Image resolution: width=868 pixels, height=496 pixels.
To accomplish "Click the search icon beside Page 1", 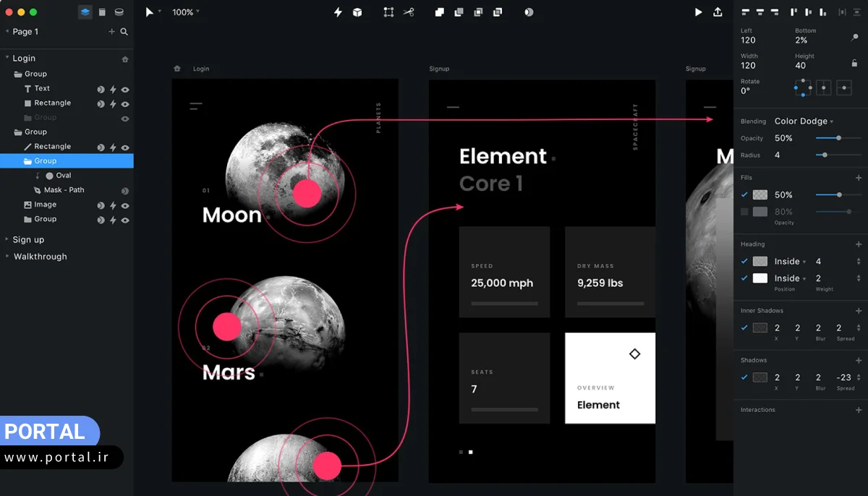I will click(124, 32).
